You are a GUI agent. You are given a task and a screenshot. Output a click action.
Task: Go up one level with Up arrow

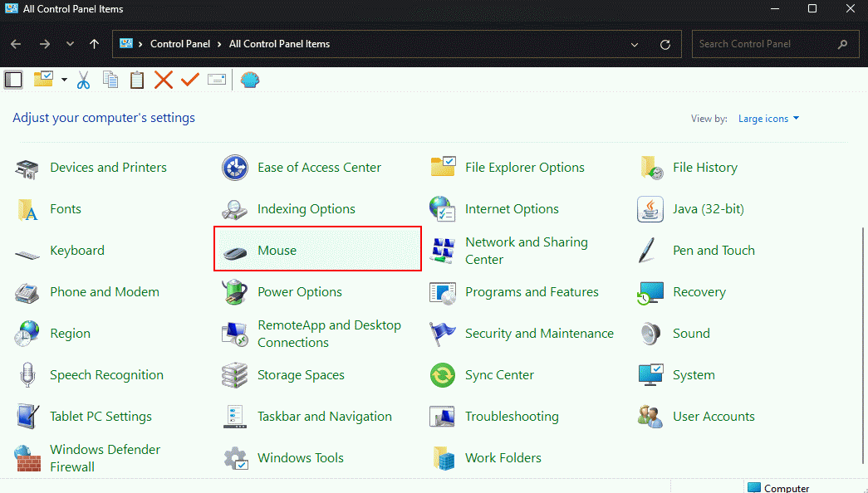(x=94, y=44)
